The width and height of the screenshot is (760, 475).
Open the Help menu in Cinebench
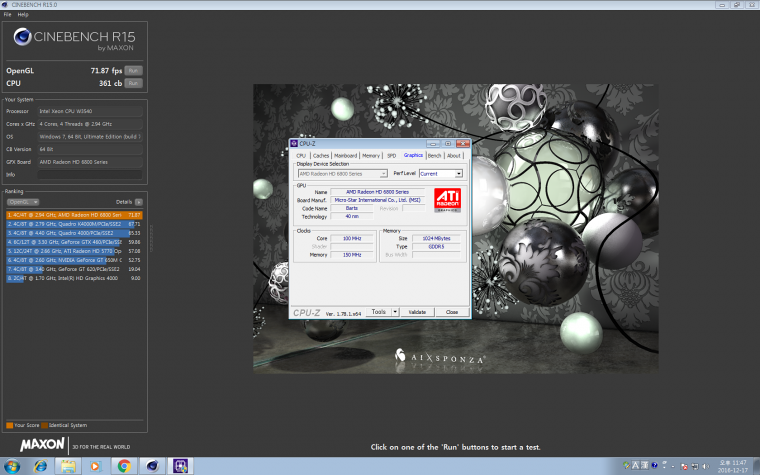pos(23,15)
